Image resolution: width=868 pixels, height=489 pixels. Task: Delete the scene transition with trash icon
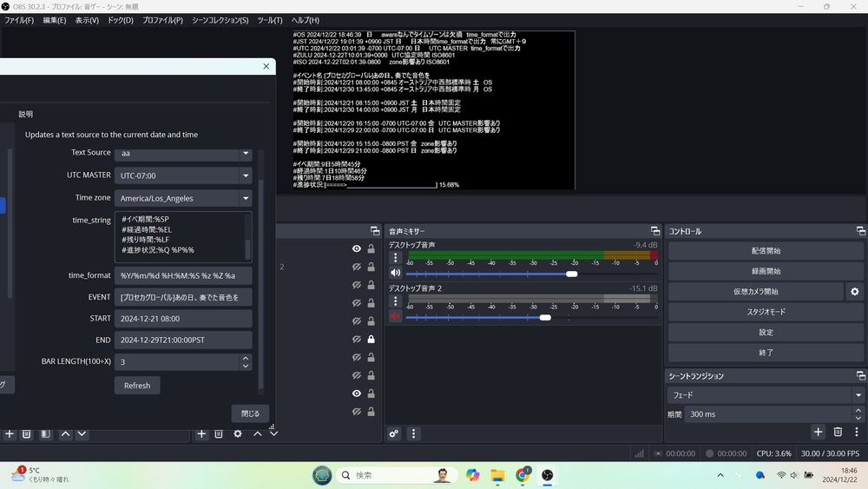[x=838, y=432]
